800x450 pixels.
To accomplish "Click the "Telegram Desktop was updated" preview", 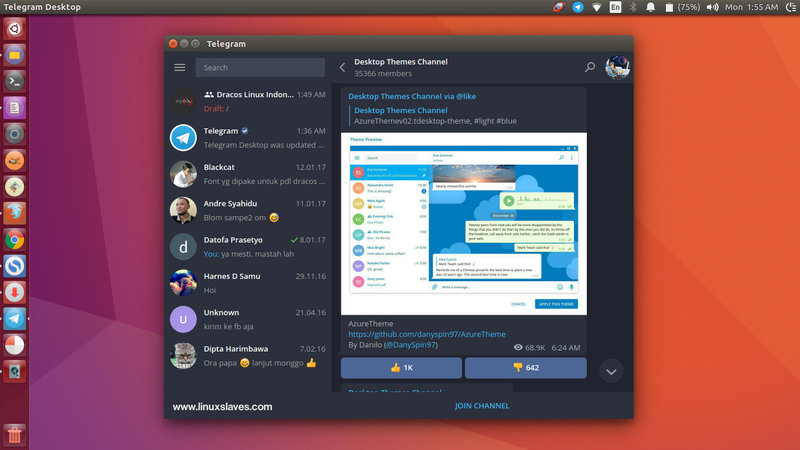I will tap(263, 145).
